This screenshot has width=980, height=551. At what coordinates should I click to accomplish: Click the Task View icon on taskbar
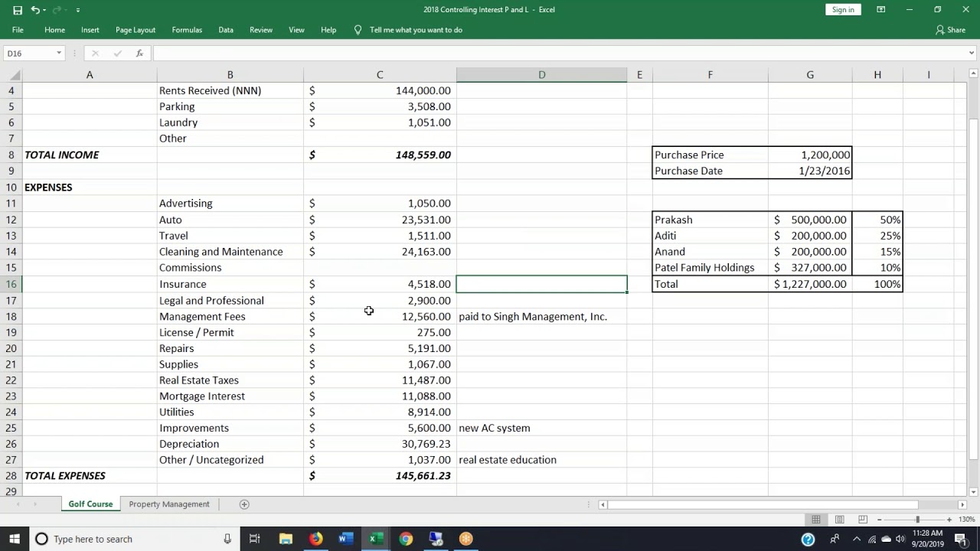[x=255, y=539]
